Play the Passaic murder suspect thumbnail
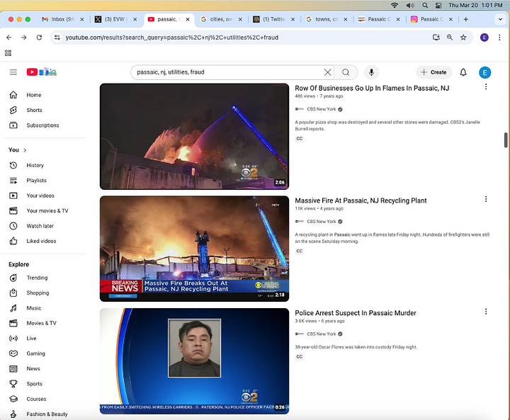This screenshot has height=420, width=510. (195, 361)
